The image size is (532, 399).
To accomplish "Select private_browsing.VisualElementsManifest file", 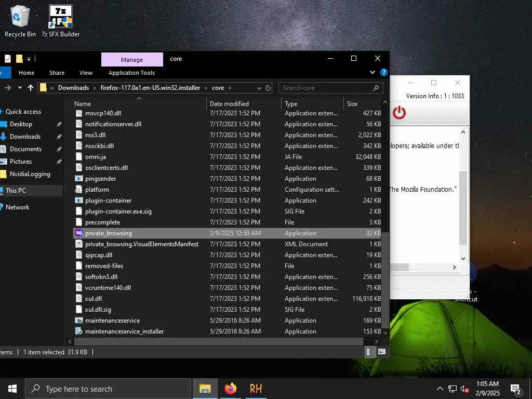I will pyautogui.click(x=142, y=244).
